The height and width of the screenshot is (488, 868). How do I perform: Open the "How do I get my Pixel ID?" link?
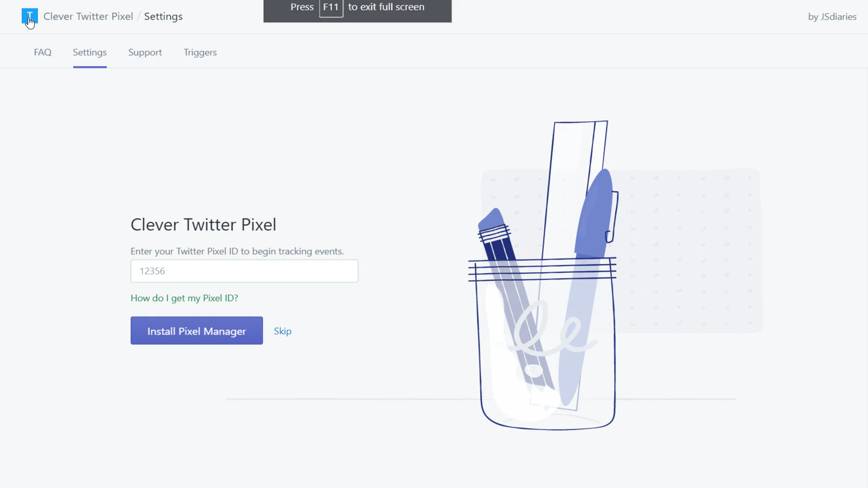tap(184, 298)
